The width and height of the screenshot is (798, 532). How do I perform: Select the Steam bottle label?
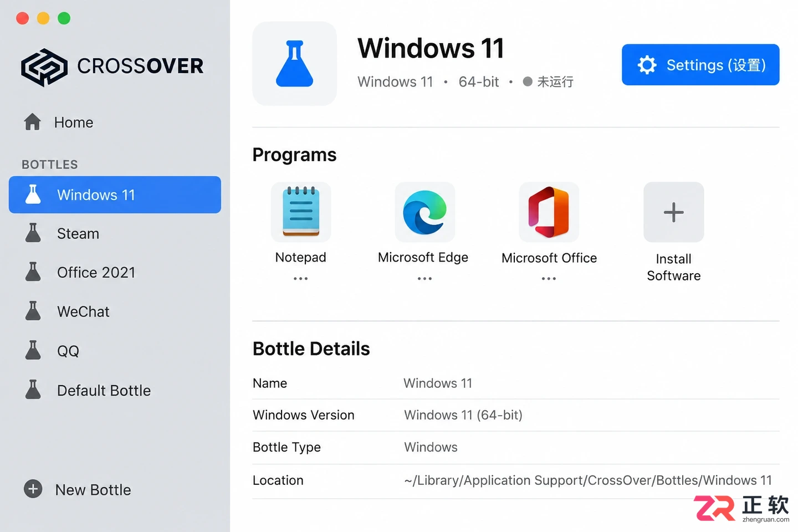pyautogui.click(x=78, y=234)
